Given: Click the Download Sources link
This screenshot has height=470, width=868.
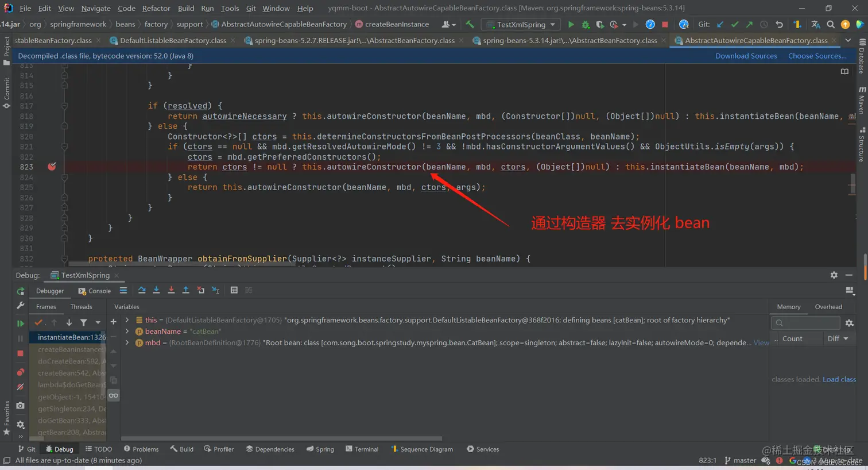Looking at the screenshot, I should pos(746,56).
